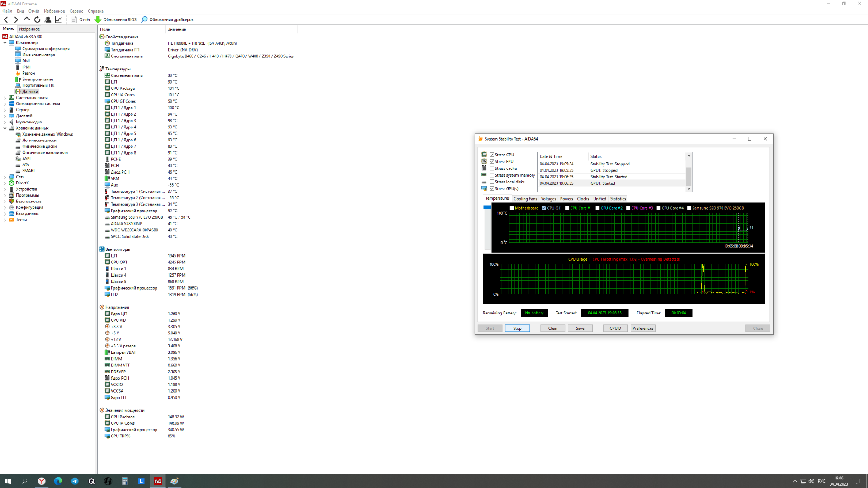Click the Save button in stability test
The height and width of the screenshot is (488, 868).
pyautogui.click(x=580, y=328)
